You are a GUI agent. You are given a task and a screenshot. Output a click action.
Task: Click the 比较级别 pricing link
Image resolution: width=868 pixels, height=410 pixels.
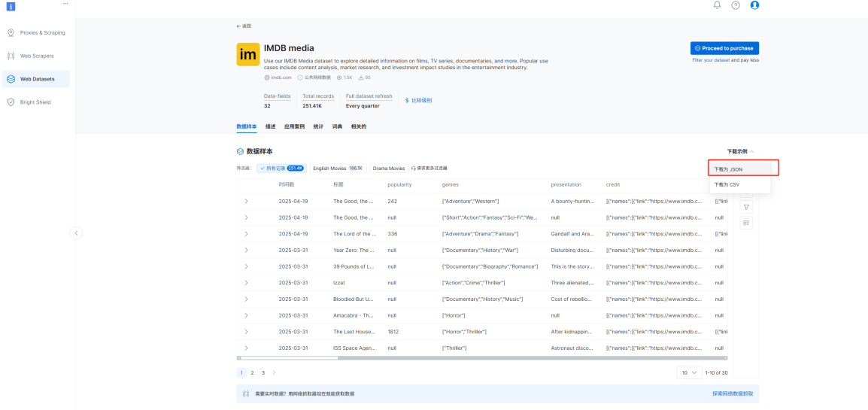click(x=418, y=101)
